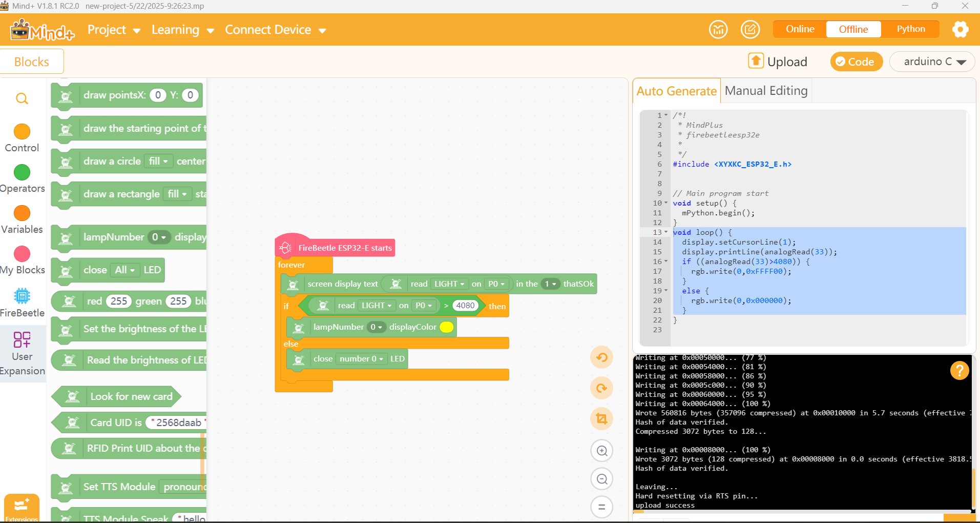Collapse code fold at line 1

tap(666, 115)
